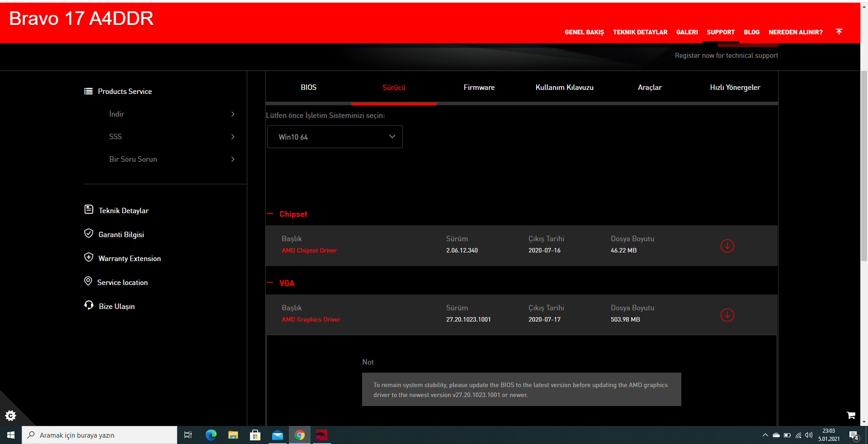This screenshot has width=868, height=444.
Task: Open the Wi-Fi network tray icon
Action: click(x=798, y=435)
